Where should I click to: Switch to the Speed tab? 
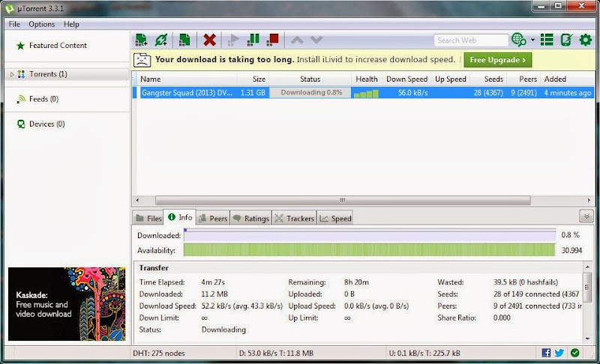click(x=335, y=218)
